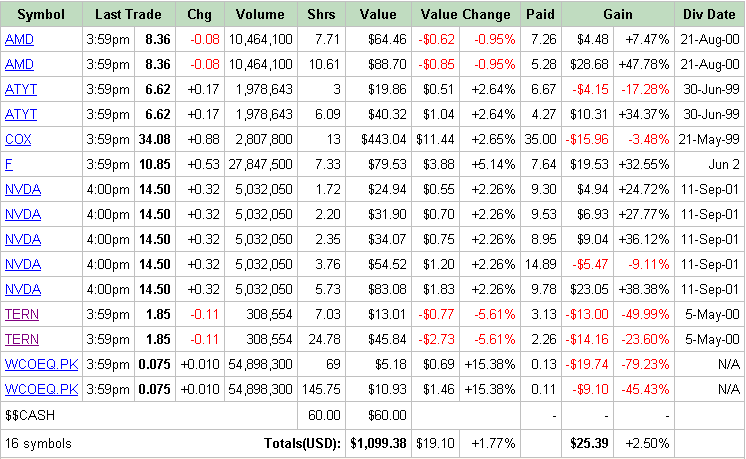Viewport: 746px width, 459px height.
Task: Click the Symbol column header
Action: coord(41,14)
